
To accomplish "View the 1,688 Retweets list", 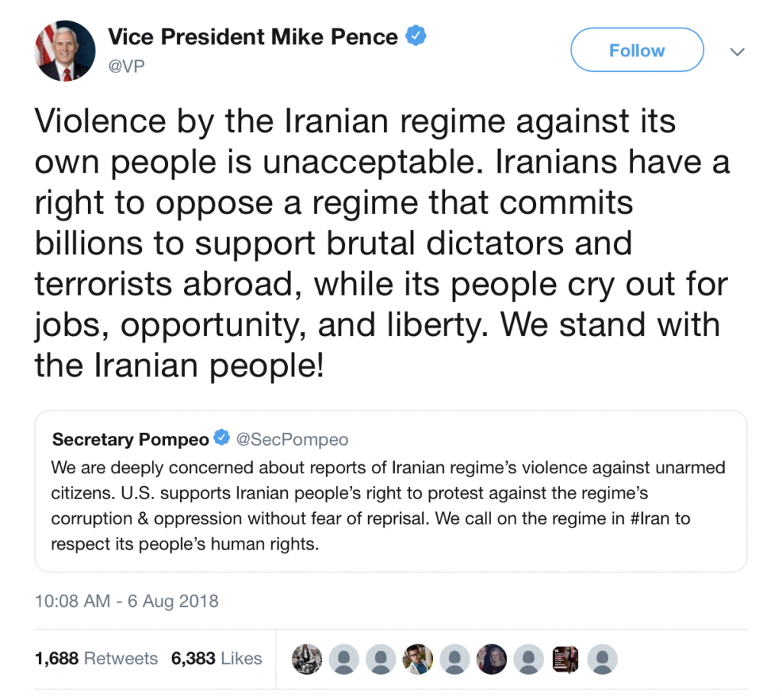I will 96,658.
